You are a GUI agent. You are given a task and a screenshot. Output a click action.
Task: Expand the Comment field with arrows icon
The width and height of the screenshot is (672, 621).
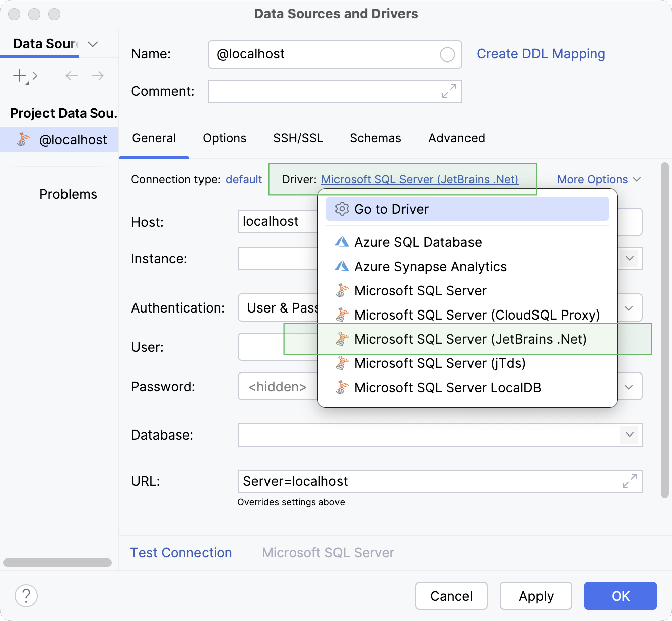coord(449,91)
